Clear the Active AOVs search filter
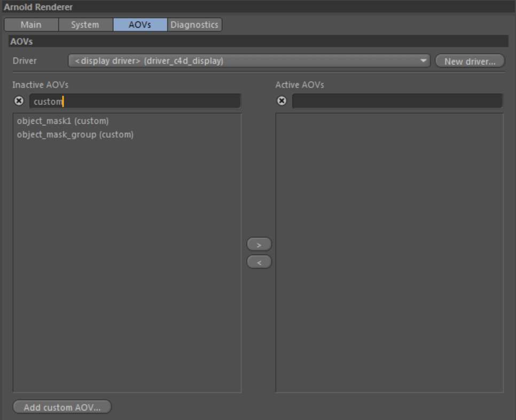The image size is (516, 420). [x=282, y=101]
